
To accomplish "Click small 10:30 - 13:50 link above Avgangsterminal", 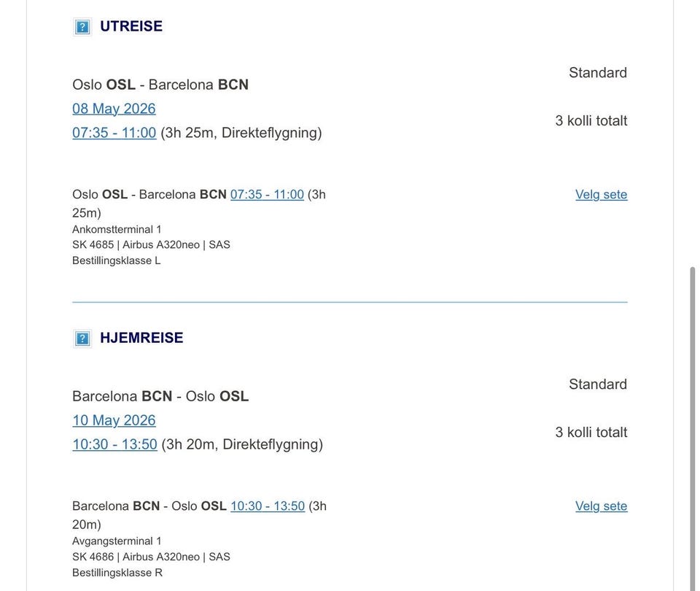I will [268, 506].
